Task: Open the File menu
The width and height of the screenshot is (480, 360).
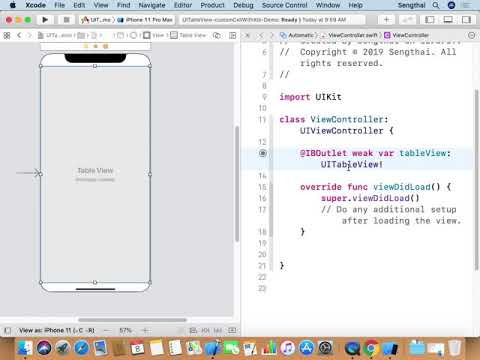Action: [x=60, y=5]
